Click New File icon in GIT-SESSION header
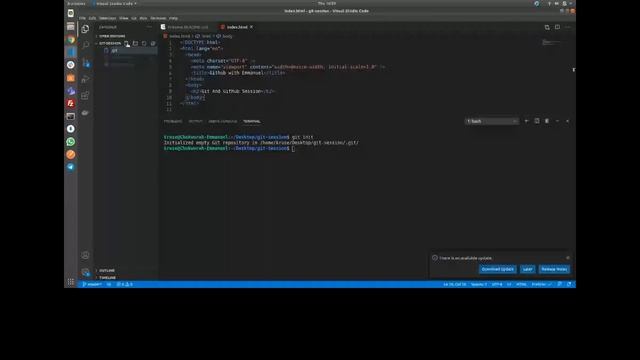This screenshot has height=360, width=640. point(127,43)
